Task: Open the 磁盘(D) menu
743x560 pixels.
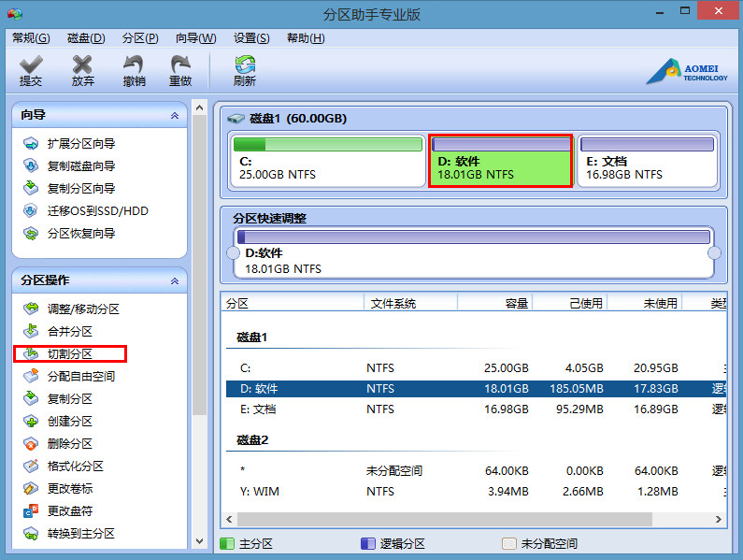Action: (x=86, y=38)
